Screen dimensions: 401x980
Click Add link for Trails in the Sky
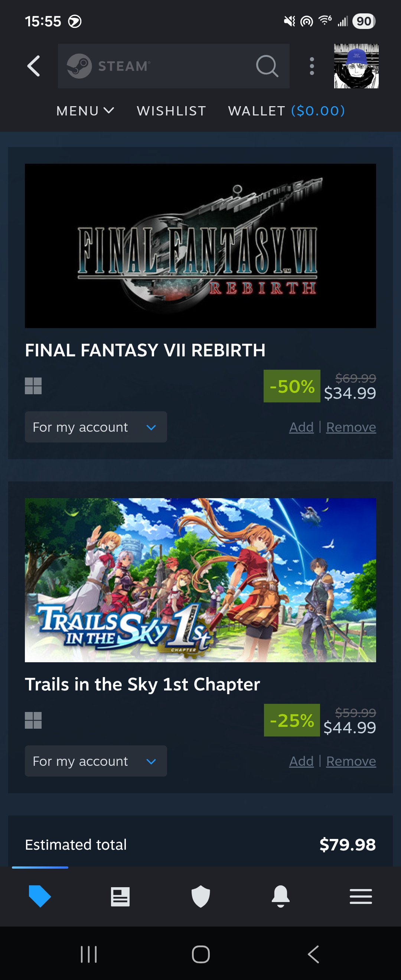(301, 761)
